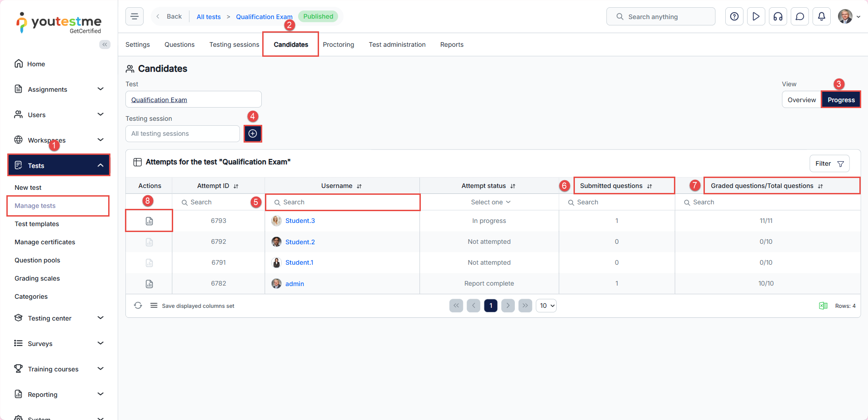868x420 pixels.
Task: Open report icon for attempt 6793
Action: pyautogui.click(x=149, y=221)
